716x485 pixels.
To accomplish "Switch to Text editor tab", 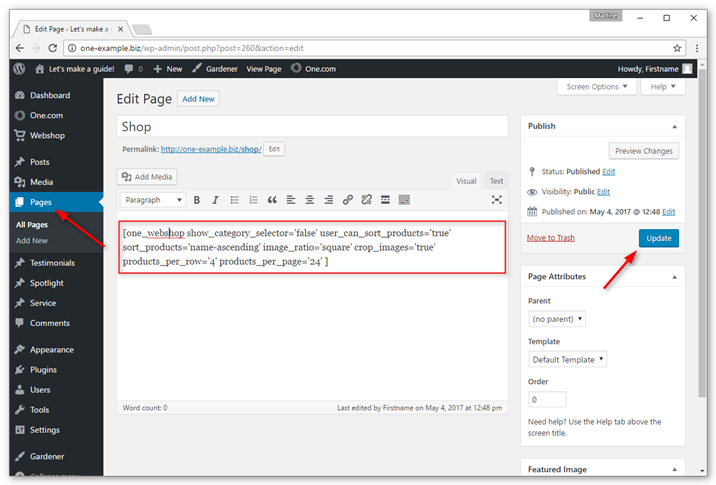I will (496, 181).
